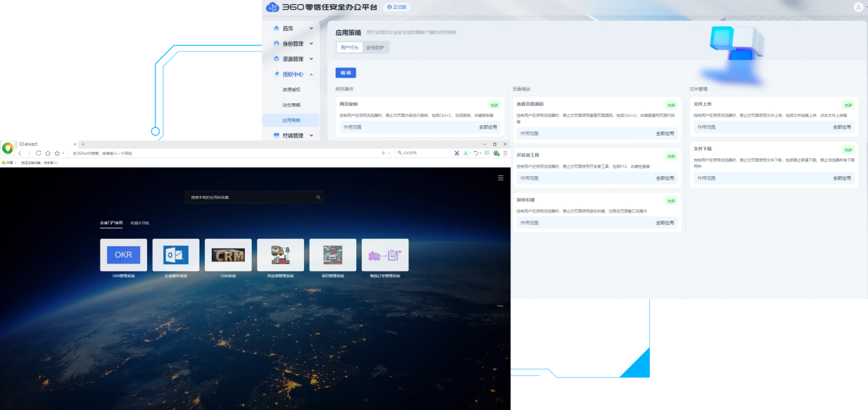Viewport: 868px width, 410px height.
Task: Click 全部应用 scope on 网页复制 card
Action: [488, 127]
